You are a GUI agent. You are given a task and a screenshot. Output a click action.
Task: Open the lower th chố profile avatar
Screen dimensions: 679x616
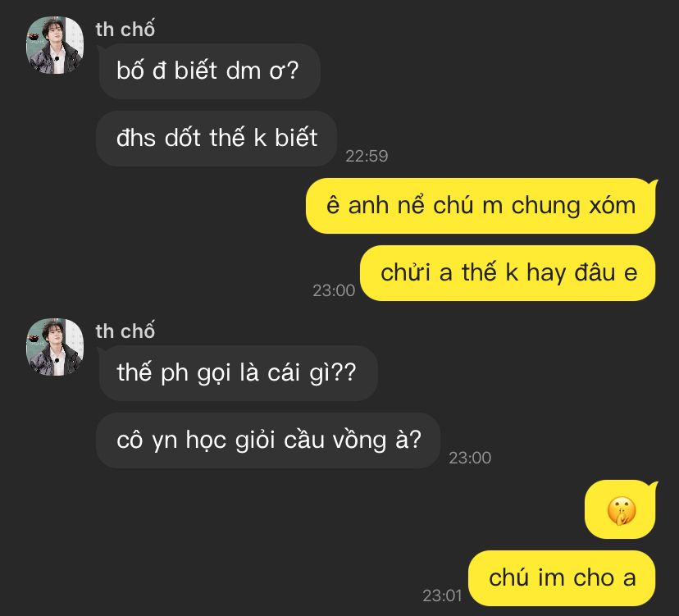tap(55, 347)
